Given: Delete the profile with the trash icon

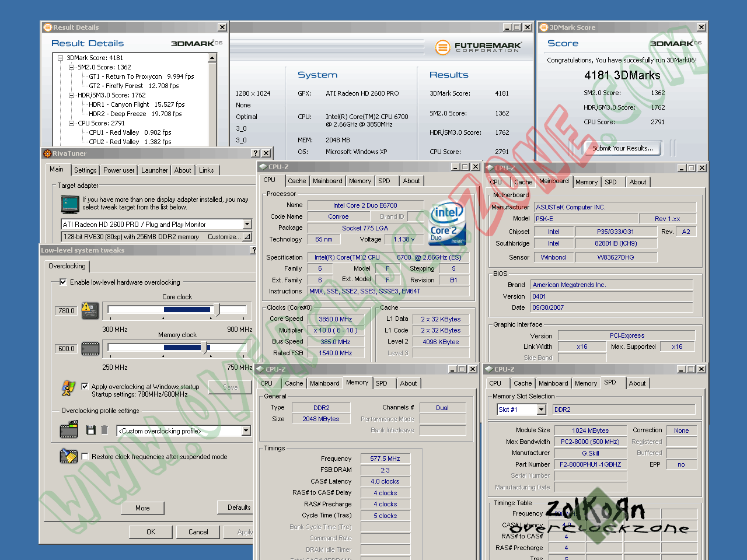Looking at the screenshot, I should [x=104, y=430].
